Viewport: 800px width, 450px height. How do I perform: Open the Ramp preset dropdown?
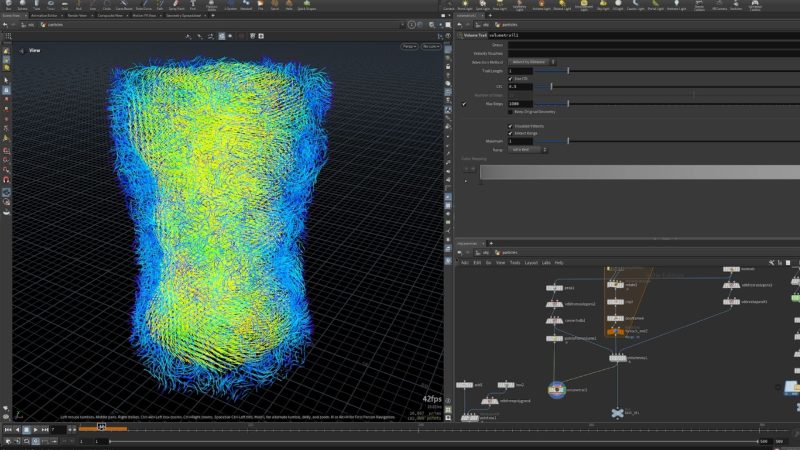tap(526, 150)
